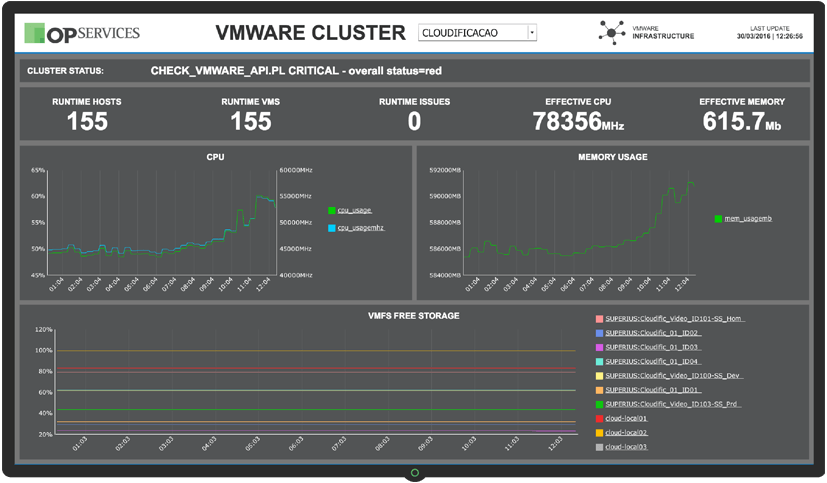The height and width of the screenshot is (483, 827).
Task: Click the VMFS FREE STORAGE chart title
Action: 414,316
